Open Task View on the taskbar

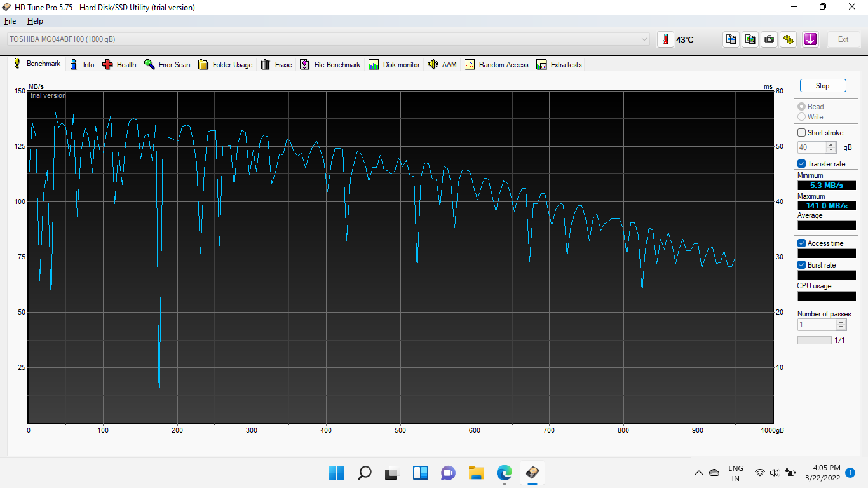tap(392, 473)
